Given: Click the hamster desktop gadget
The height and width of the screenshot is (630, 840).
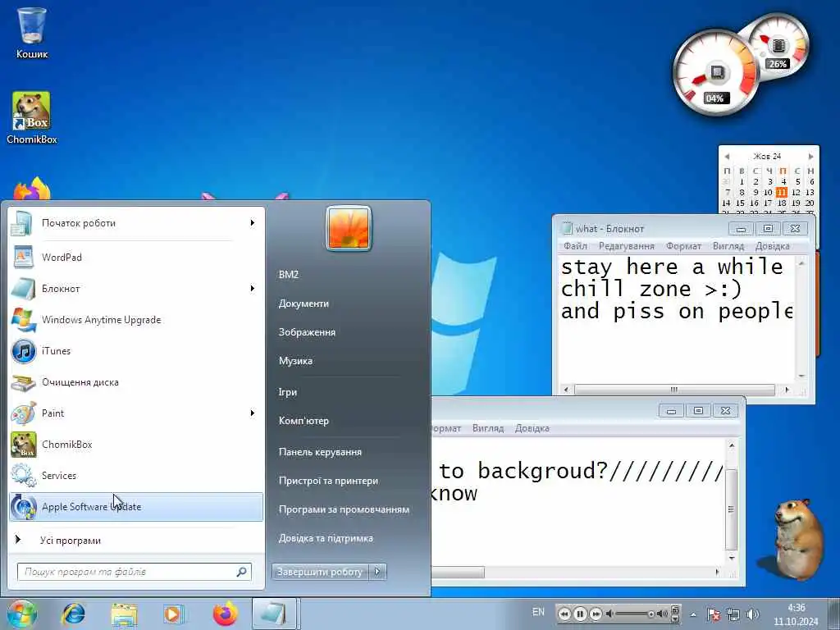Looking at the screenshot, I should [x=797, y=539].
